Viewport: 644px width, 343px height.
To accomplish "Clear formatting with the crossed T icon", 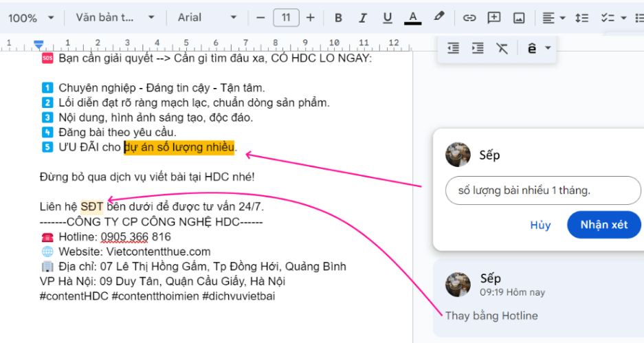I will (x=502, y=48).
